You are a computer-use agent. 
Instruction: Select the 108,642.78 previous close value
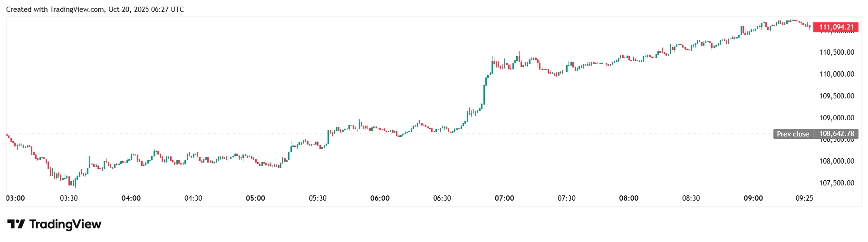pos(836,134)
